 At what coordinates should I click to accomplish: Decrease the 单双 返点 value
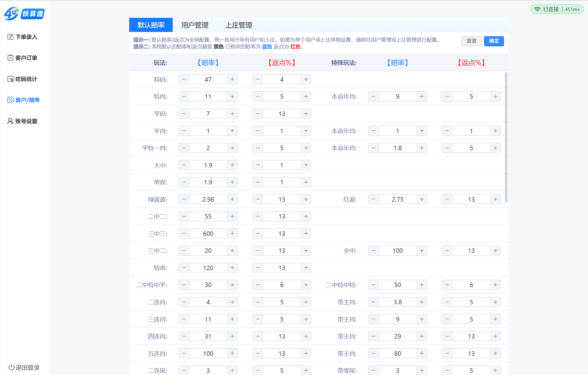pyautogui.click(x=258, y=182)
